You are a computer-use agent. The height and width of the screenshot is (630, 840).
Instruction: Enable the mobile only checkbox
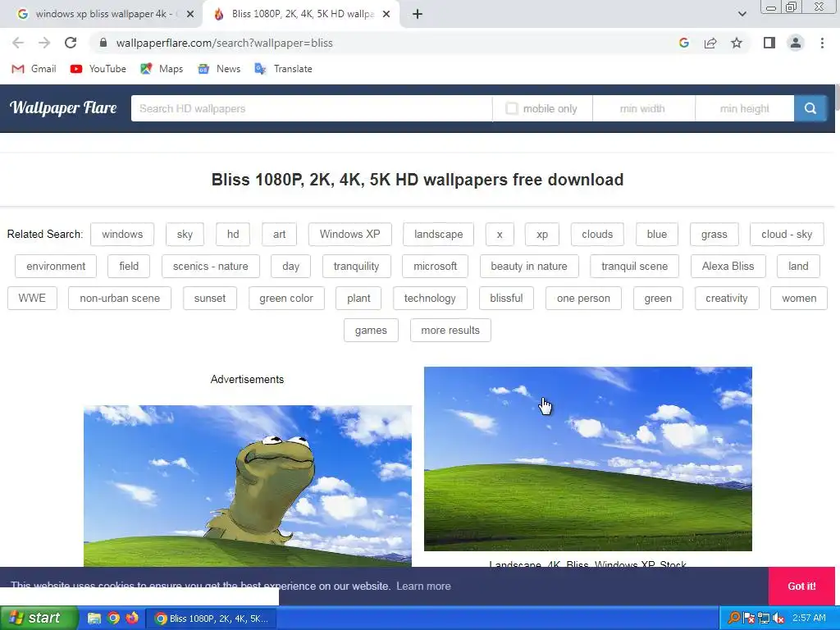(x=512, y=108)
